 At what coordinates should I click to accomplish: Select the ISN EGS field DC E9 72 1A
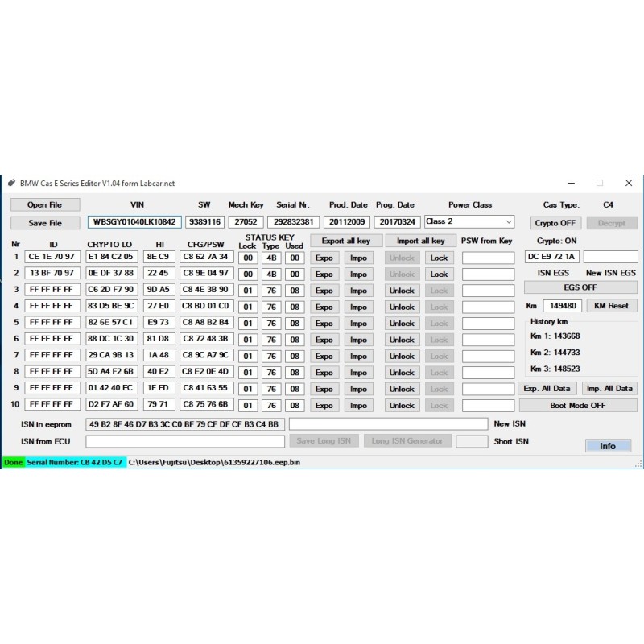pos(551,257)
